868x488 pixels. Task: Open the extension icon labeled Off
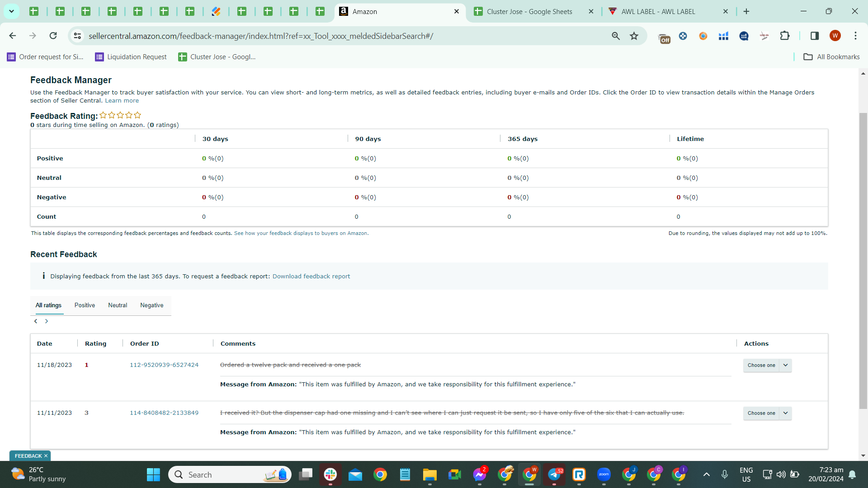pyautogui.click(x=664, y=38)
